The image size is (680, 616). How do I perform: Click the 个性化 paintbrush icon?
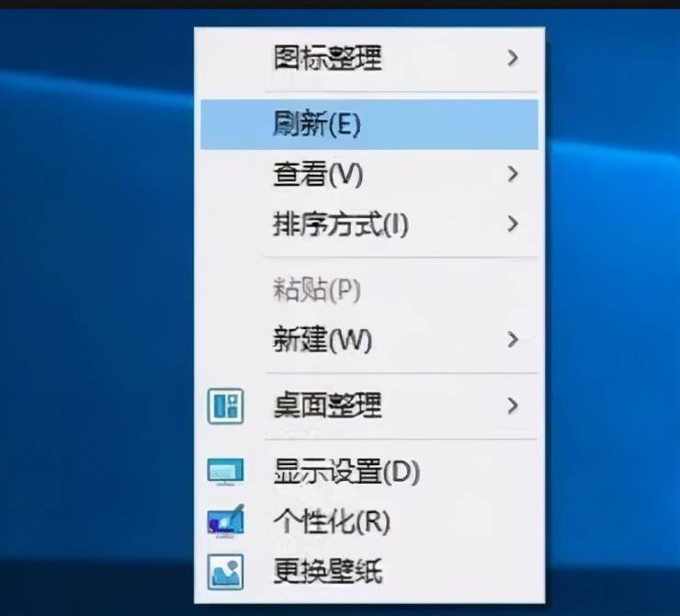pyautogui.click(x=225, y=520)
